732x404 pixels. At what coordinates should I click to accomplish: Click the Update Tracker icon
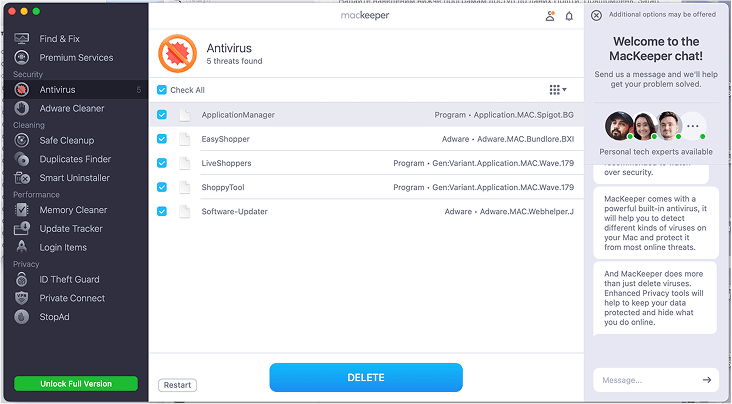21,228
